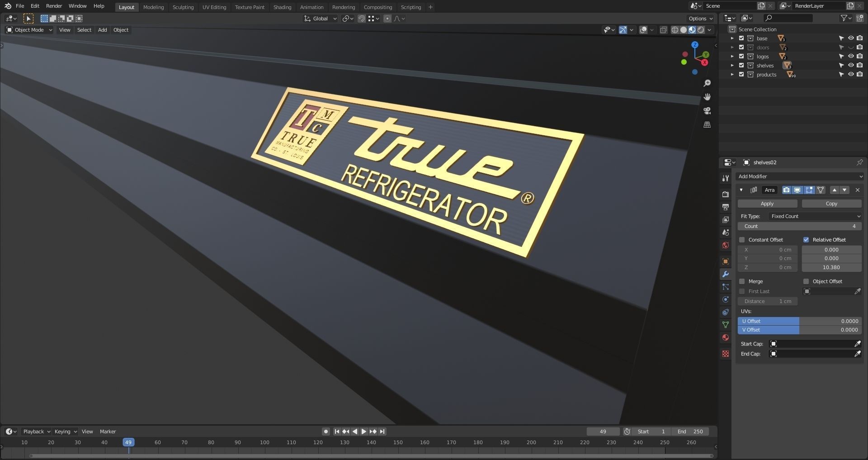Screen dimensions: 868x460
Task: Open viewport Options dropdown
Action: tap(700, 19)
